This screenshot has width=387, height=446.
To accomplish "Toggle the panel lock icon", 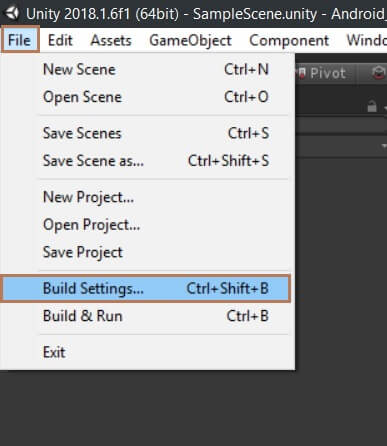I will click(x=372, y=106).
